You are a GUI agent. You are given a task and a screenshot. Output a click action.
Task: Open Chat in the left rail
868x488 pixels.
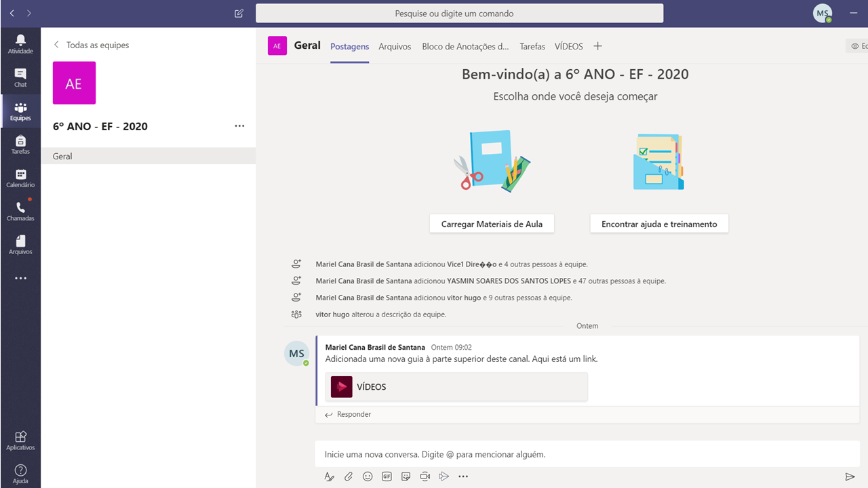tap(20, 77)
